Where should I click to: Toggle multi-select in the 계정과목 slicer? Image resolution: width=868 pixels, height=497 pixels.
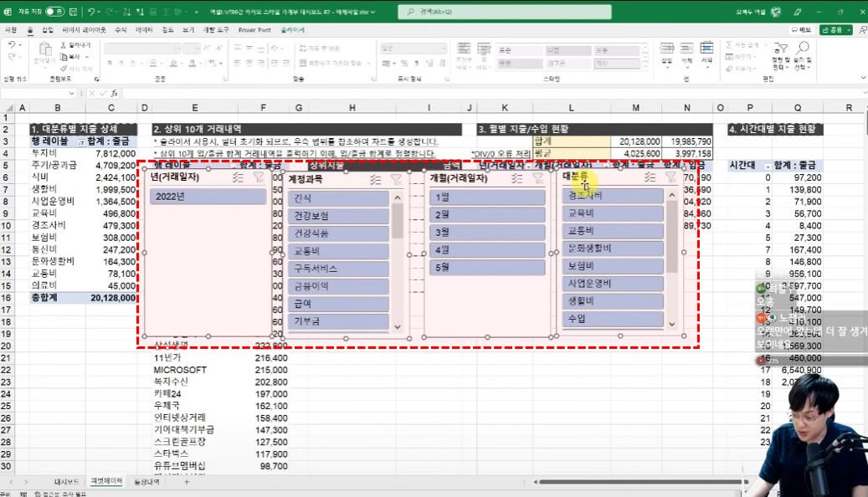377,179
